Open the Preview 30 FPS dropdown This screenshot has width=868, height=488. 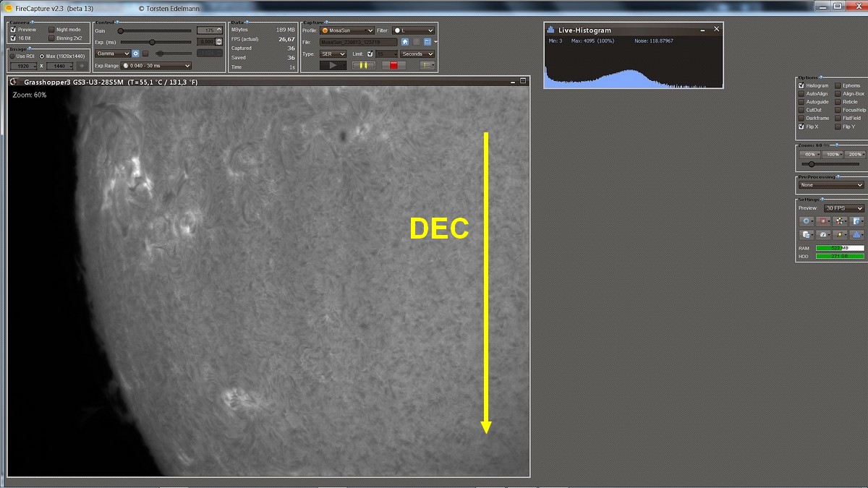coord(844,208)
